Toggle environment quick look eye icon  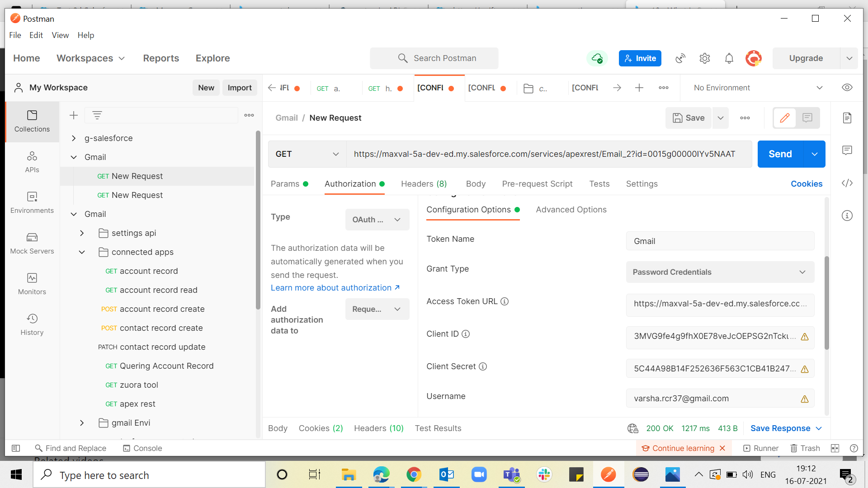pos(847,88)
